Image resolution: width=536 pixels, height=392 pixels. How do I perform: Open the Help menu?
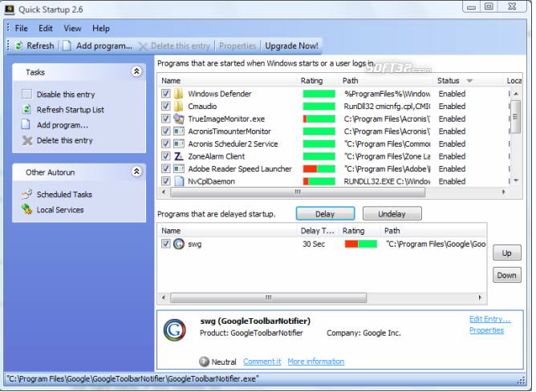click(x=101, y=28)
